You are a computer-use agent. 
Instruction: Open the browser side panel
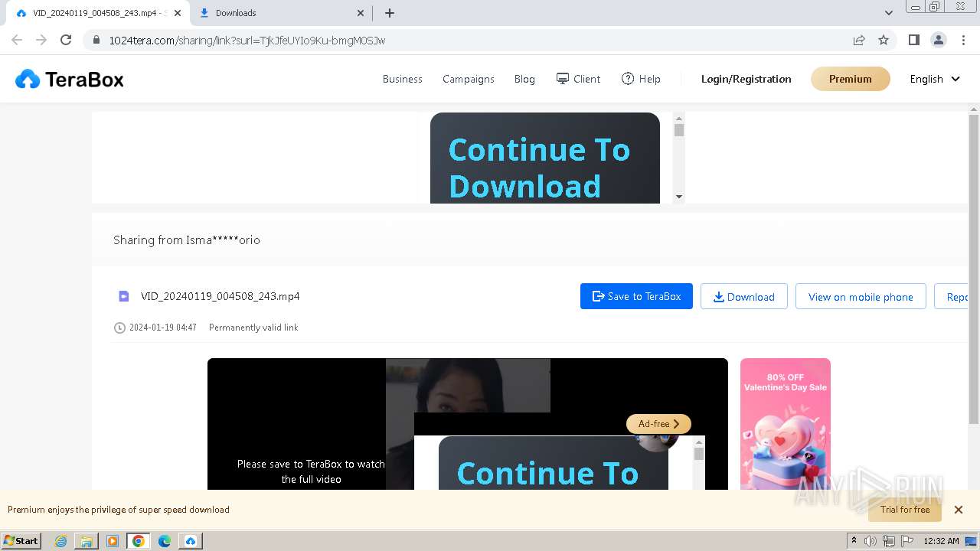tap(913, 40)
